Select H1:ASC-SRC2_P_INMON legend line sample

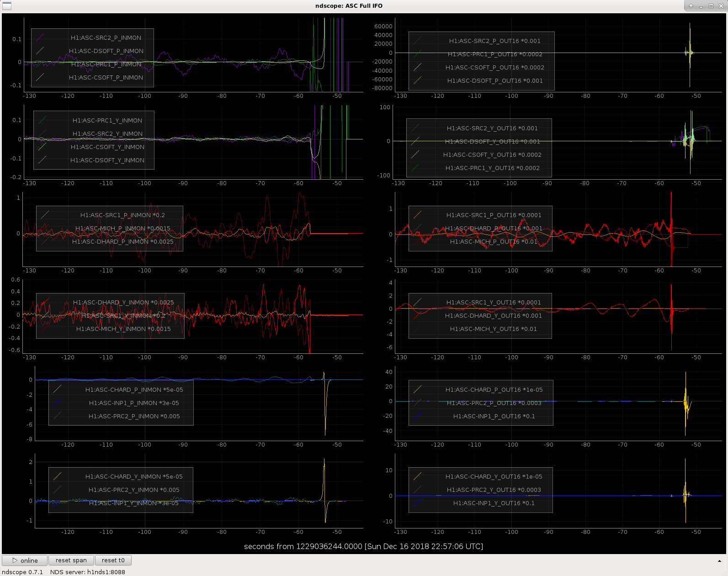click(40, 37)
